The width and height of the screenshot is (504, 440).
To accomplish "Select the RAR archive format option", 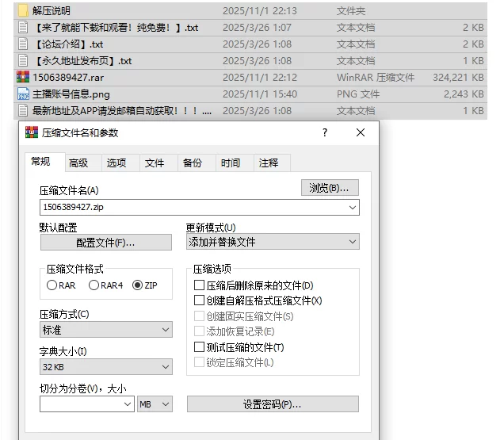I will pos(52,285).
